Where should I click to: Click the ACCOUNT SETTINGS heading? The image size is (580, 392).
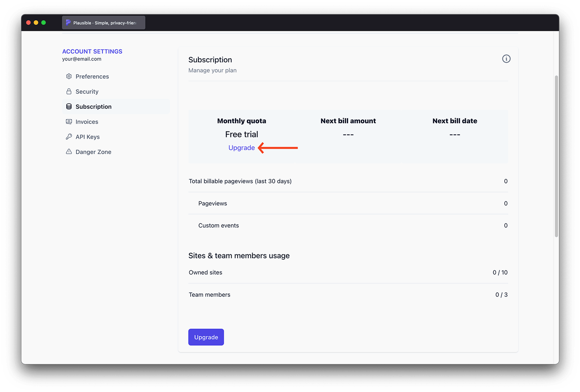click(92, 51)
